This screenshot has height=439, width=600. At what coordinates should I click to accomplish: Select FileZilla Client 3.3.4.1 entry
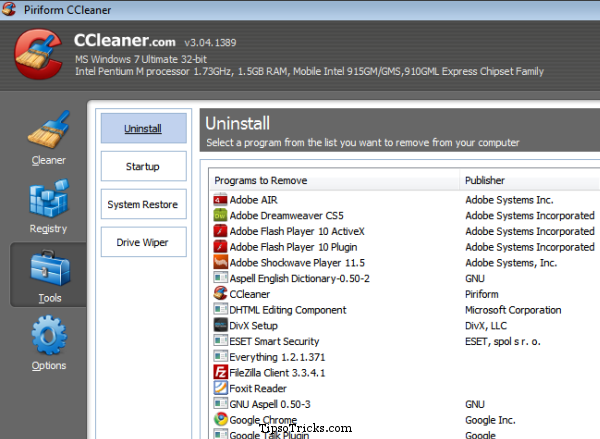277,372
